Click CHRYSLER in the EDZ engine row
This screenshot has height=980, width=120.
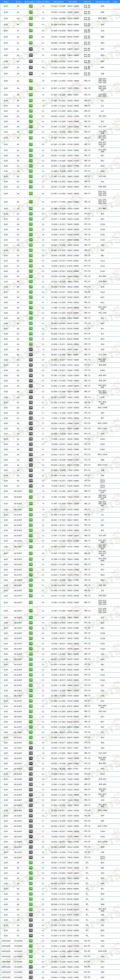pos(6,941)
